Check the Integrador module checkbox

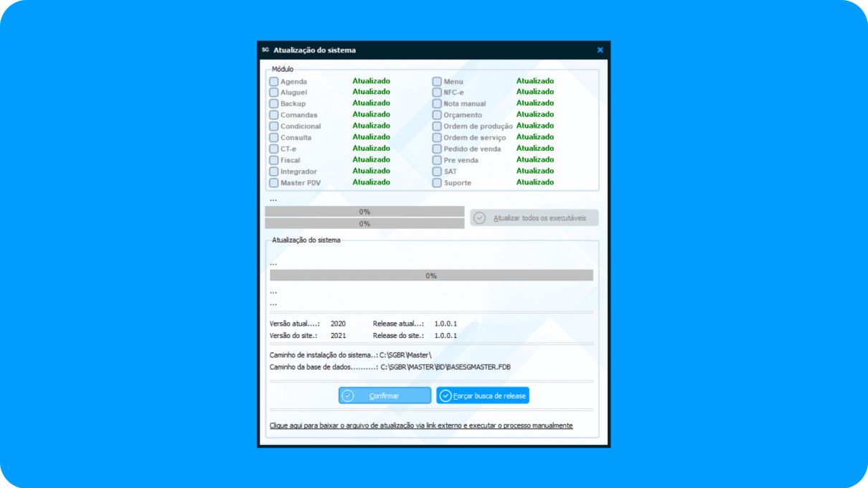(x=274, y=172)
